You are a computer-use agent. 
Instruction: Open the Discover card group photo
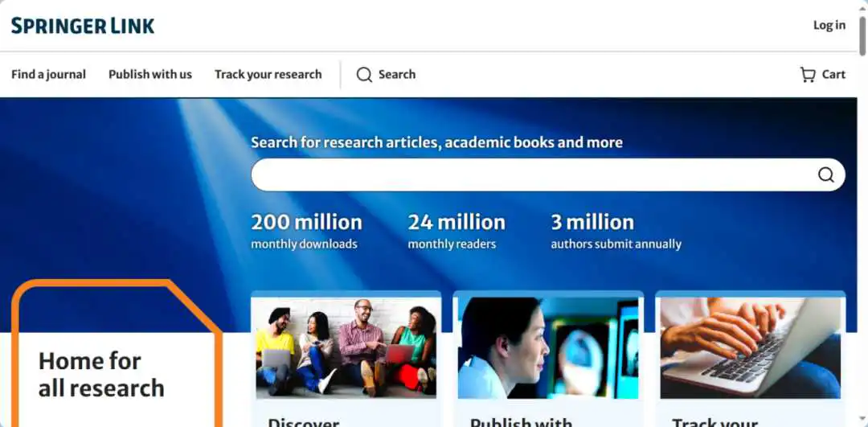(346, 348)
